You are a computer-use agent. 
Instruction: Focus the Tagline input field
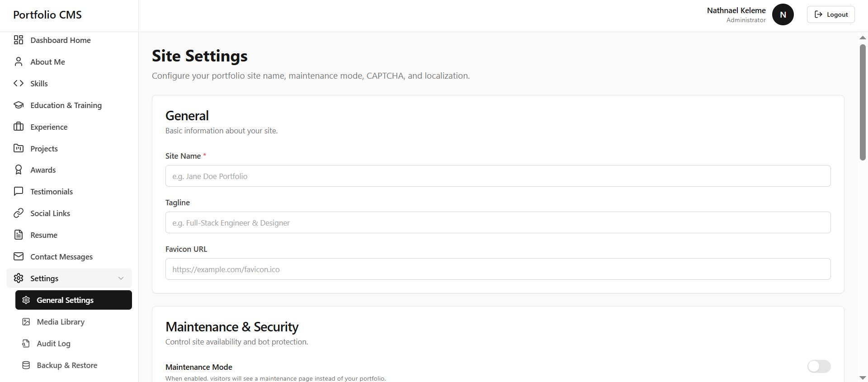point(498,222)
